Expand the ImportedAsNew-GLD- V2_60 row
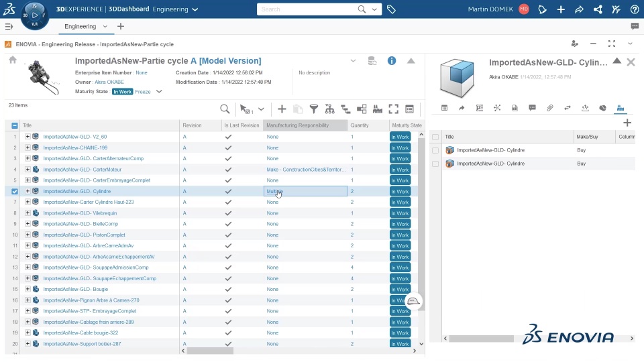 click(28, 136)
